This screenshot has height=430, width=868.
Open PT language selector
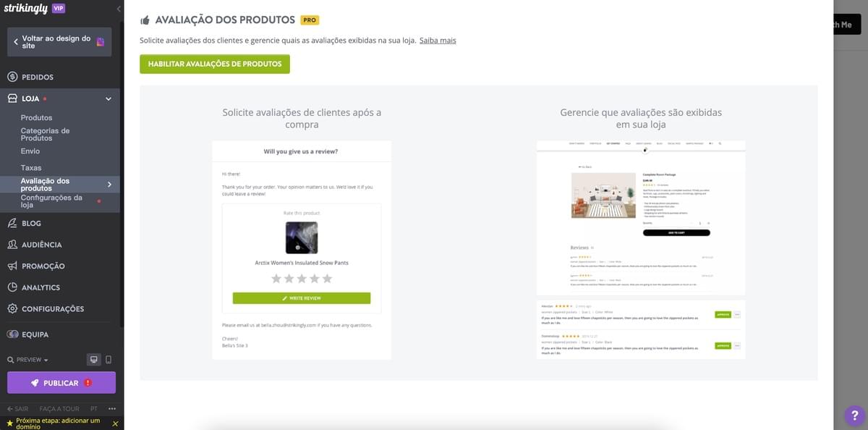coord(94,409)
